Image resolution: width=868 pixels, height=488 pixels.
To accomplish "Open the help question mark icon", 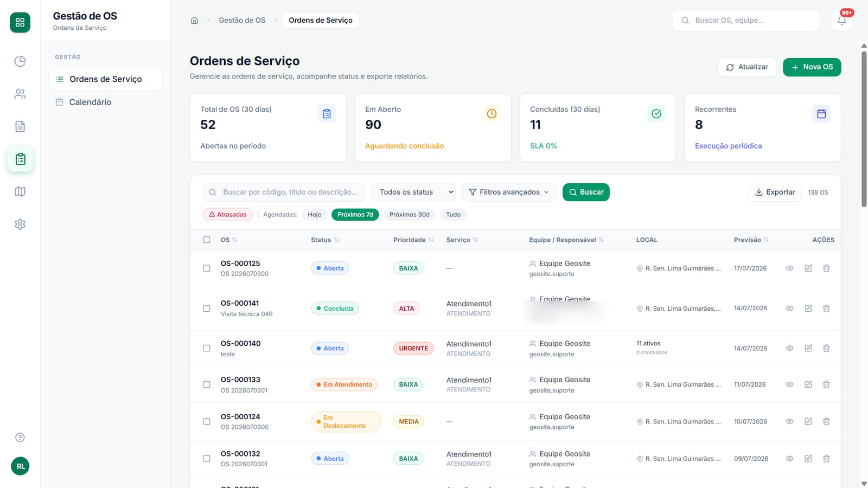I will (x=20, y=438).
